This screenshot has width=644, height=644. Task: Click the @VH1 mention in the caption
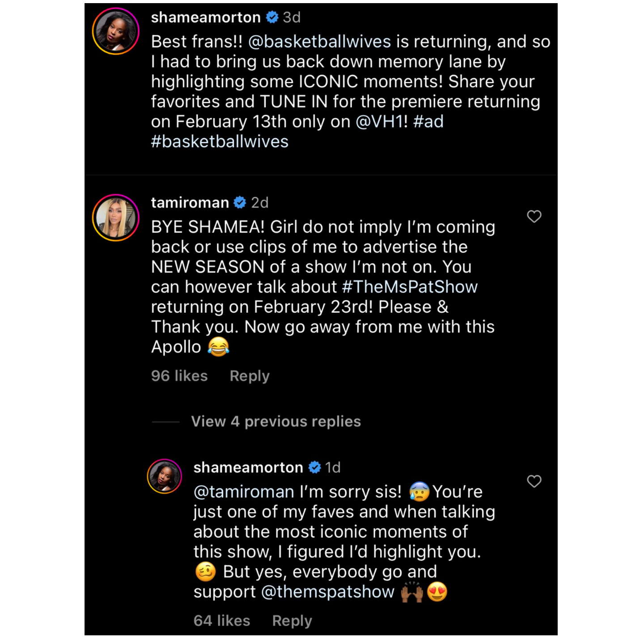click(380, 121)
